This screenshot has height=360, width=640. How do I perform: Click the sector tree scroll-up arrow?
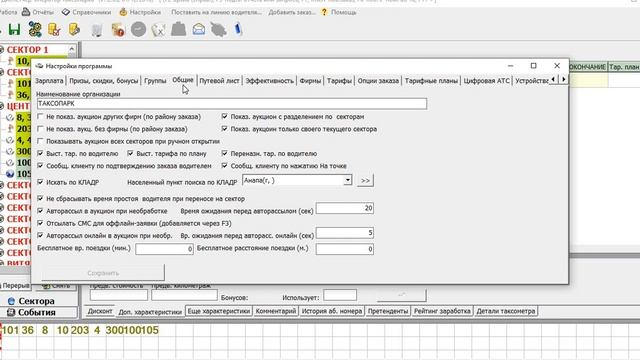[72, 49]
